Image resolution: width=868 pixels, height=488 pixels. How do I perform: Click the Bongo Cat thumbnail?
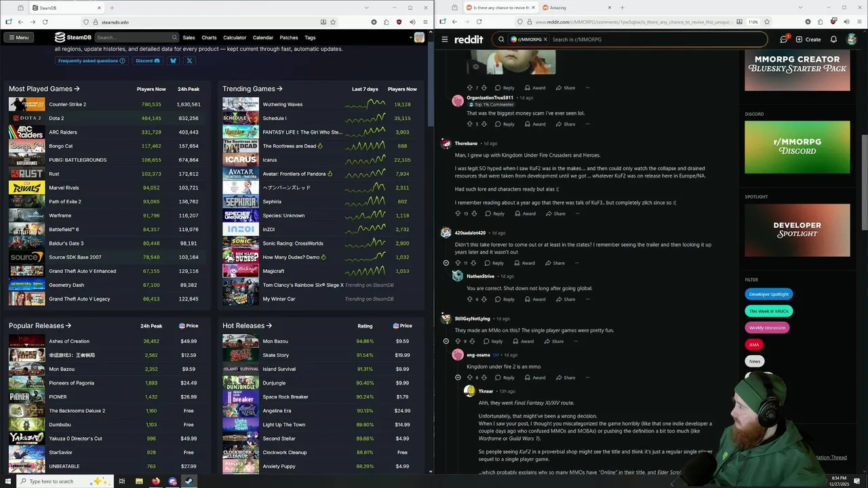(26, 146)
